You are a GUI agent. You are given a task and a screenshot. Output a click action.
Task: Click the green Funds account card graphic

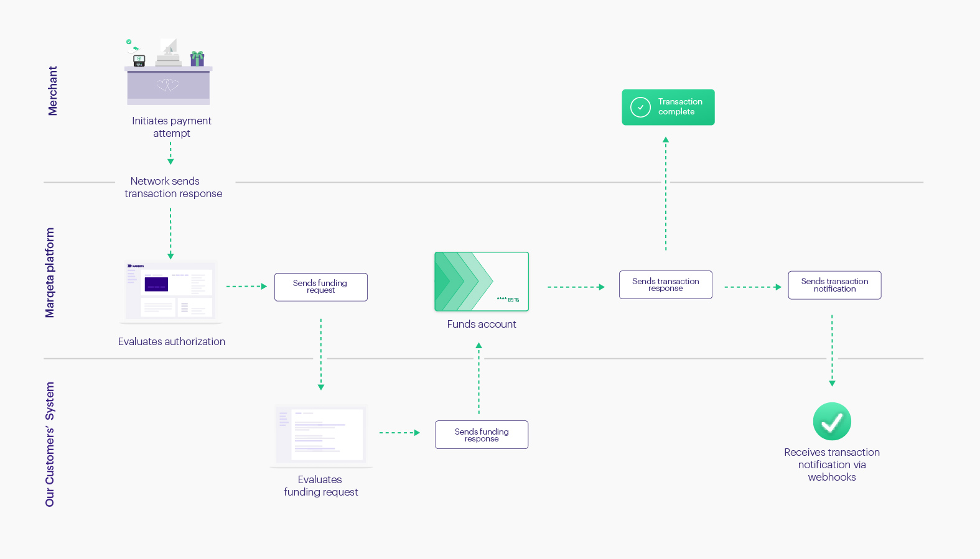[x=482, y=282]
